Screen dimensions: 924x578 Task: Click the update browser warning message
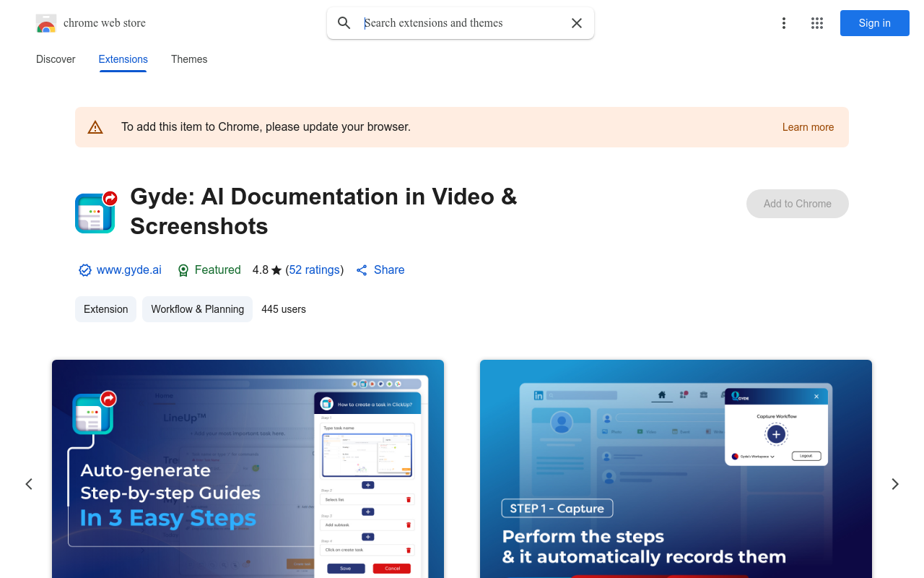pyautogui.click(x=266, y=127)
